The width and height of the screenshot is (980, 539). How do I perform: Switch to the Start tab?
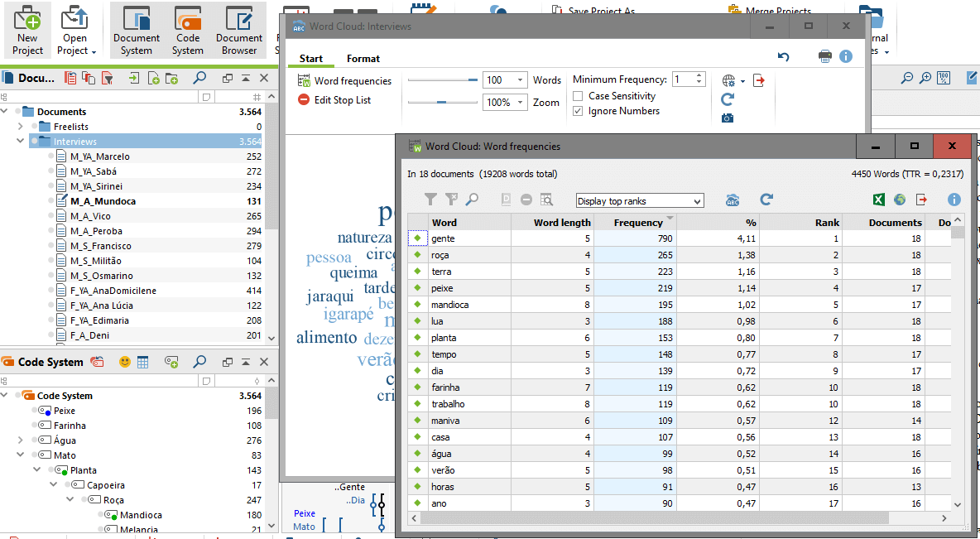click(x=310, y=58)
